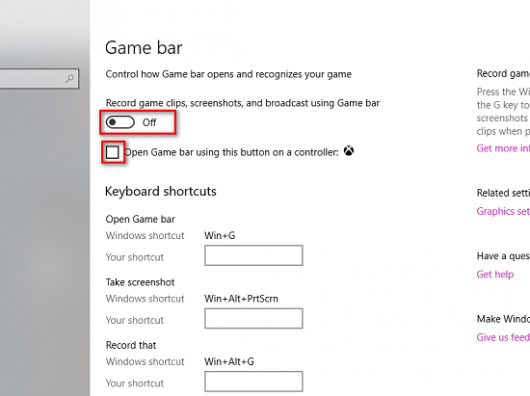
Task: Click the Have a question heading
Action: coord(503,256)
